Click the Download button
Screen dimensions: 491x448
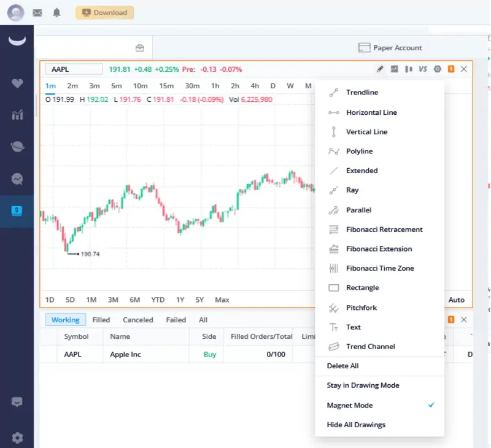point(104,13)
